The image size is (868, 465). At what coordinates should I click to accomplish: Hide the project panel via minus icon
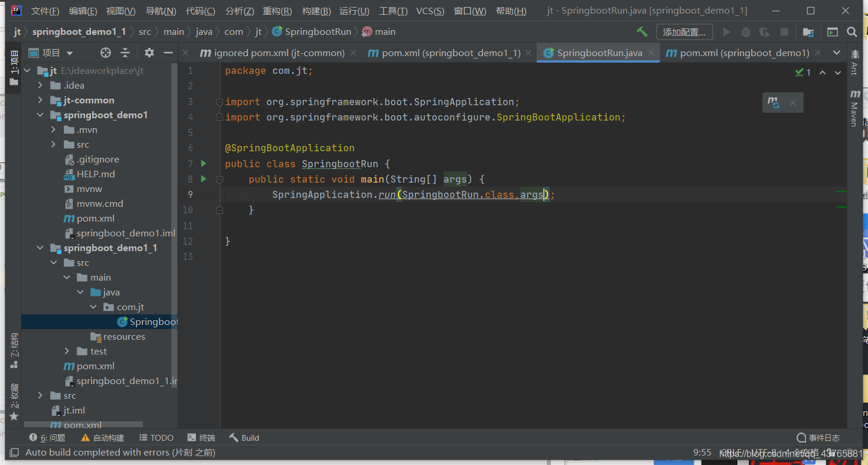point(168,53)
